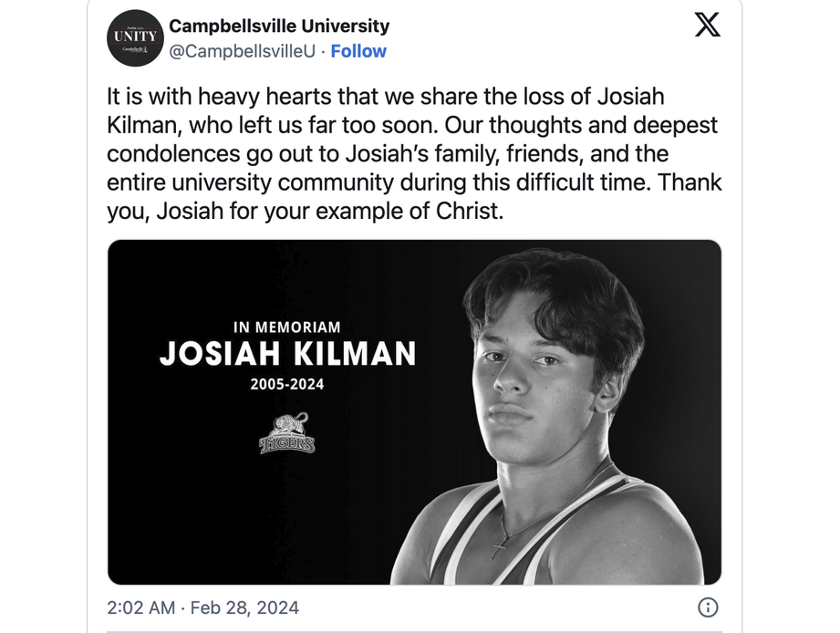Open the info icon beside the timestamp
Screen dimensions: 840x633
pos(708,607)
